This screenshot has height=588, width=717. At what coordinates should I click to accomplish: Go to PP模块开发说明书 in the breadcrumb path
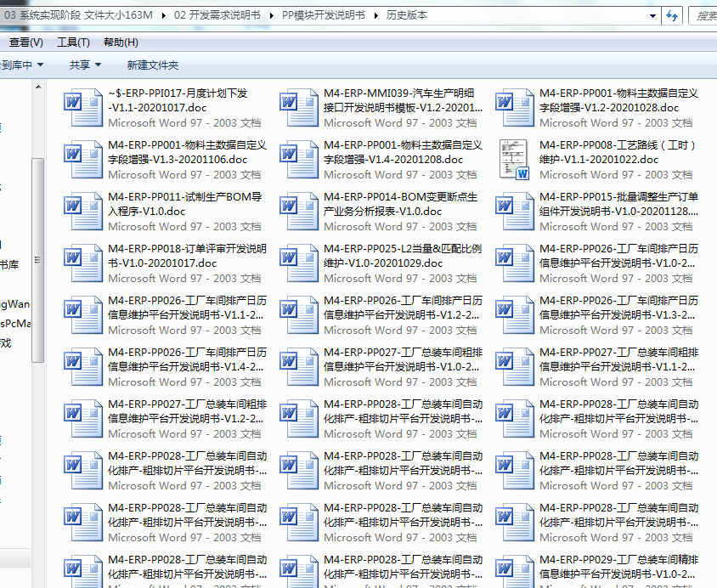click(x=325, y=15)
